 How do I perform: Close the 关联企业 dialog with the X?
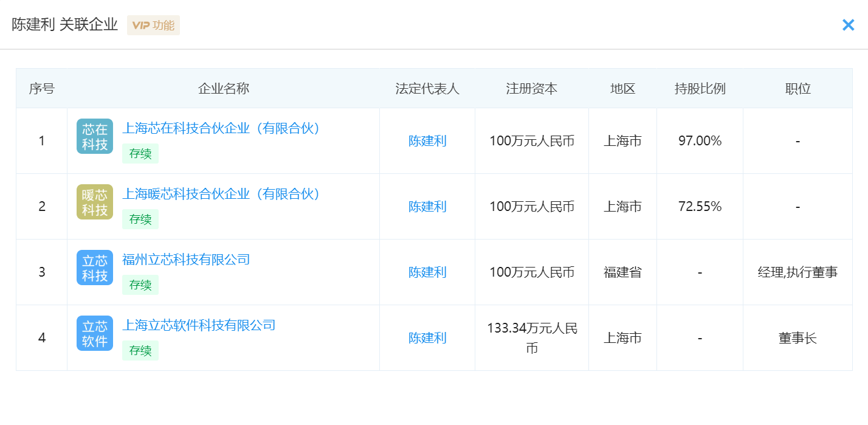(848, 25)
